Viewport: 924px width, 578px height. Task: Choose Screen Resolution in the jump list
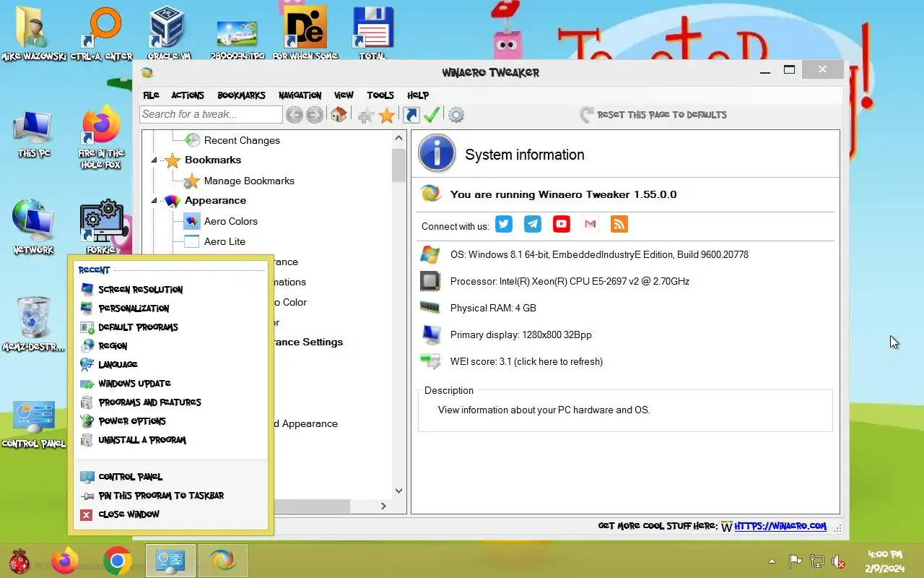point(171,290)
